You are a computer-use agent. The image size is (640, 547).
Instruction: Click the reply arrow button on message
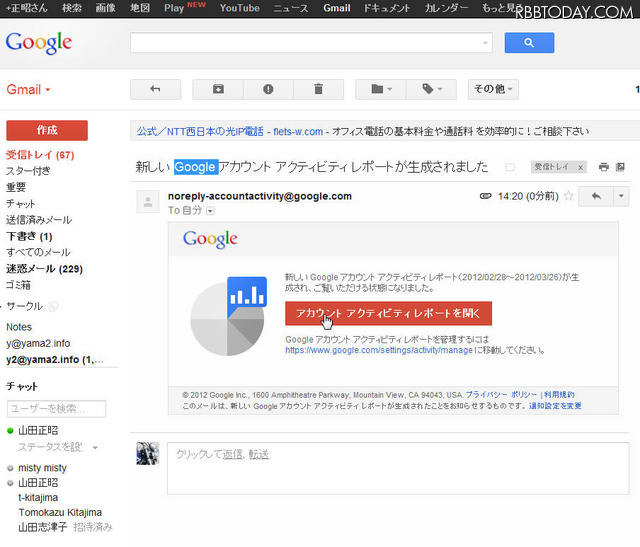(x=596, y=196)
